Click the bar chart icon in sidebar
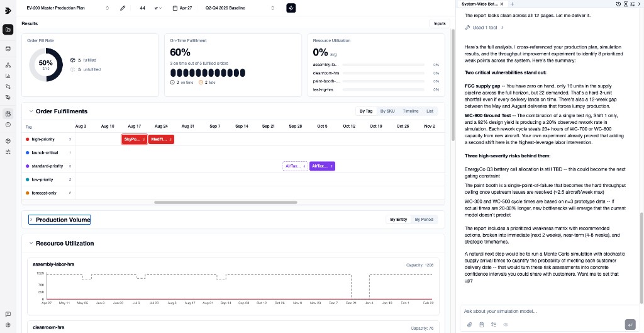 tap(8, 76)
